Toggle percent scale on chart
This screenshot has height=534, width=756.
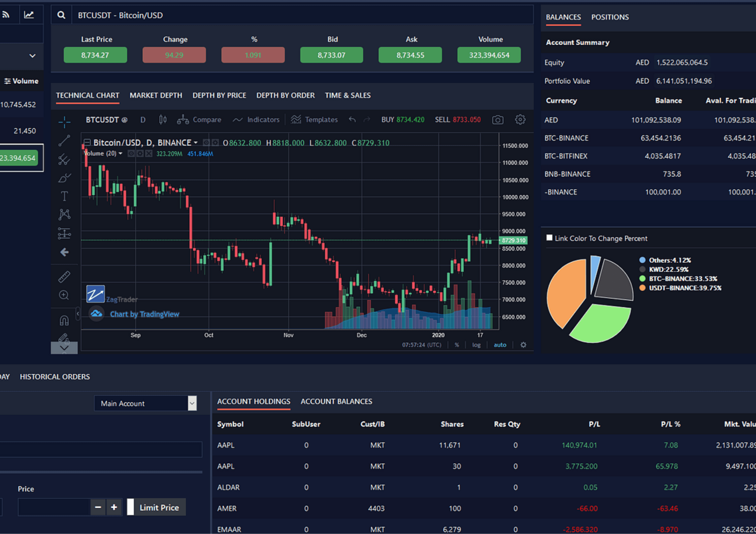tap(457, 345)
